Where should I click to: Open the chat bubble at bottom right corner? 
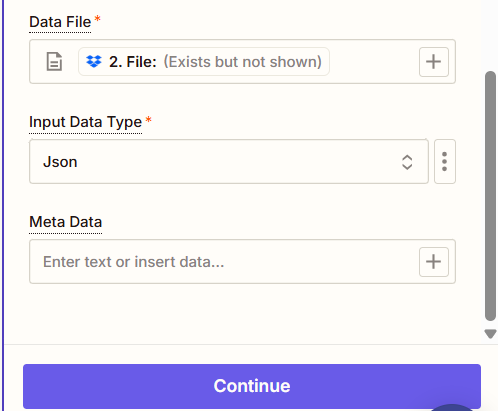452,407
